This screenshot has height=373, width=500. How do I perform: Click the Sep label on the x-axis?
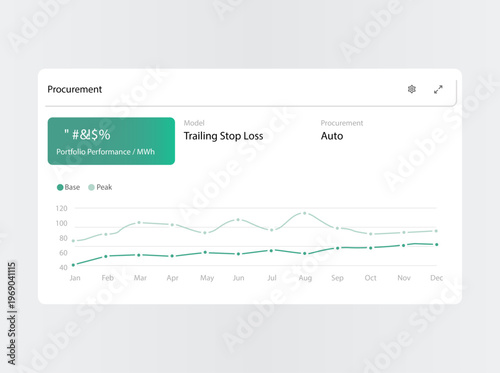click(337, 278)
